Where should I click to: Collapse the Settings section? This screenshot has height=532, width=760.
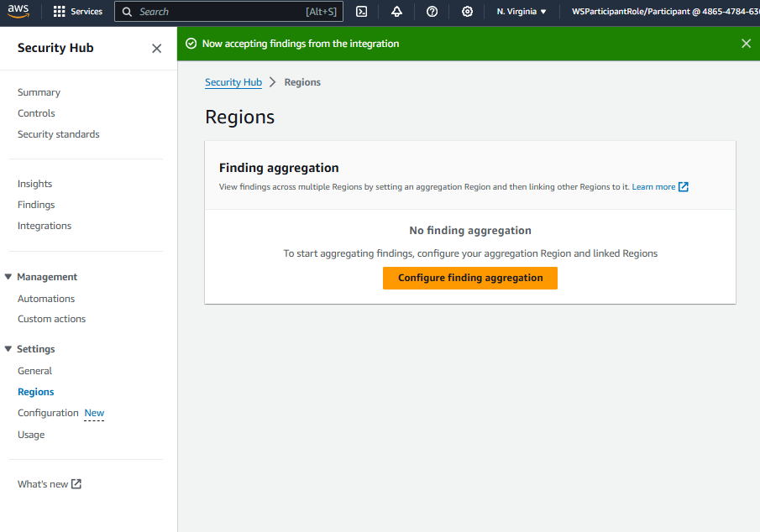[x=8, y=349]
